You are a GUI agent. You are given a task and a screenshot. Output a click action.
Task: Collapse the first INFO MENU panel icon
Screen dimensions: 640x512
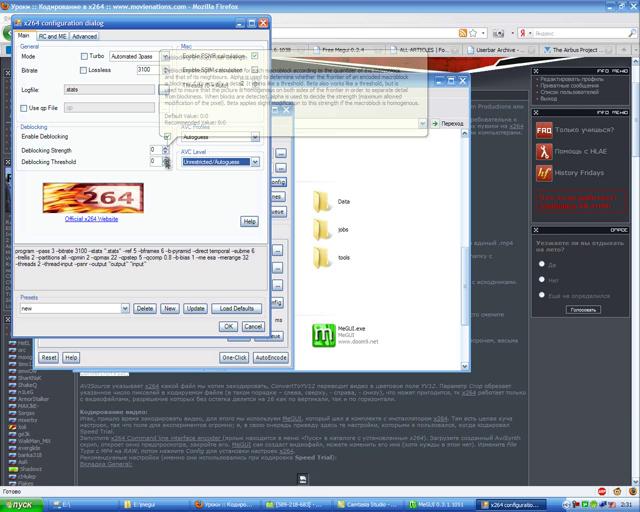pyautogui.click(x=536, y=71)
